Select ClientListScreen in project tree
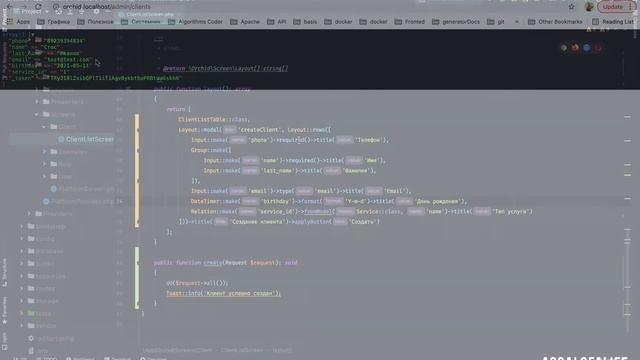Image resolution: width=640 pixels, height=360 pixels. click(86, 139)
